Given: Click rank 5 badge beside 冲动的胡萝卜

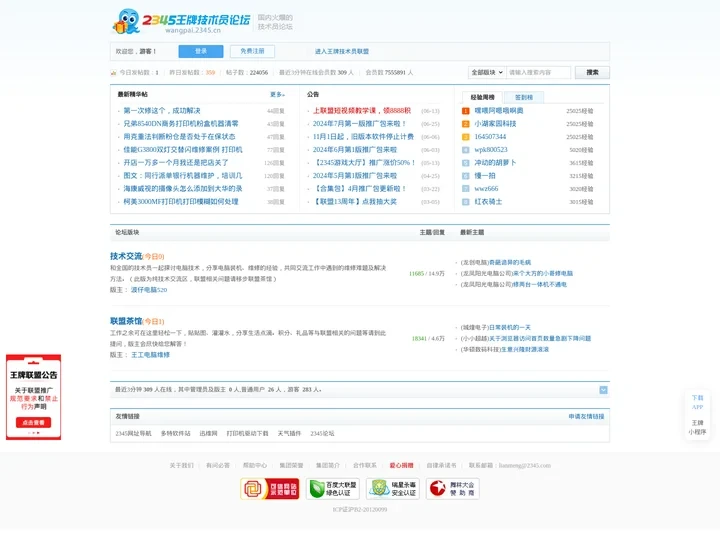Looking at the screenshot, I should 465,163.
